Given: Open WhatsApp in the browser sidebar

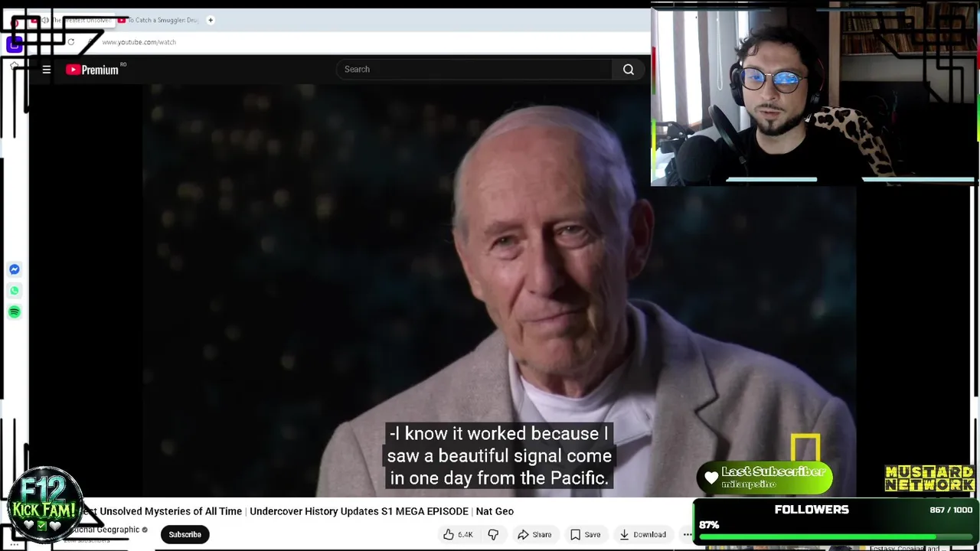Looking at the screenshot, I should (15, 291).
